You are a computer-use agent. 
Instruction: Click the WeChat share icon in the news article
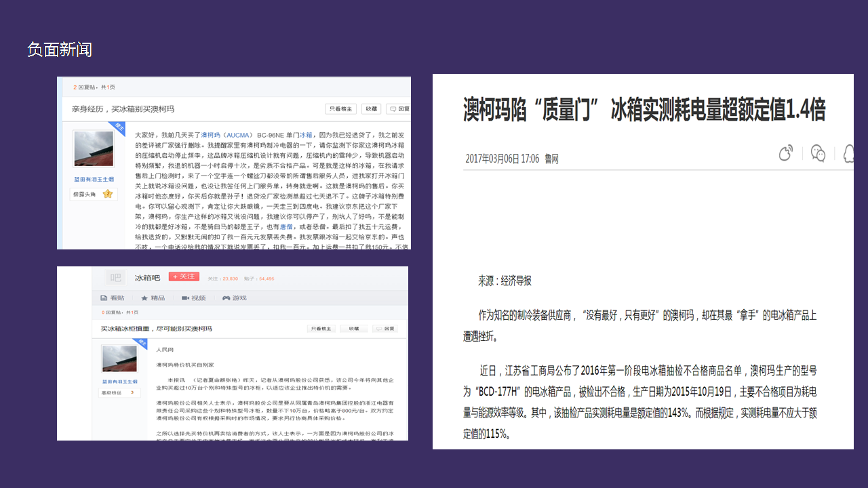click(x=818, y=153)
